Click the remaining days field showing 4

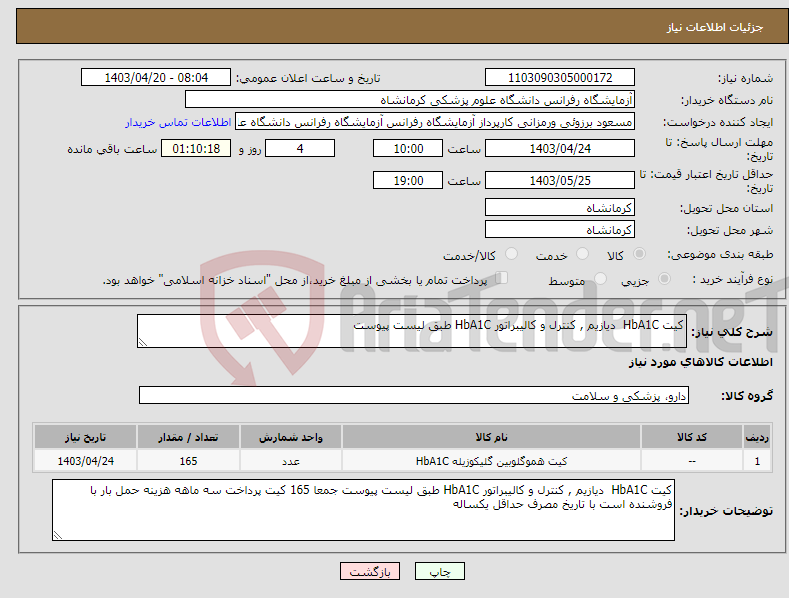pos(300,148)
